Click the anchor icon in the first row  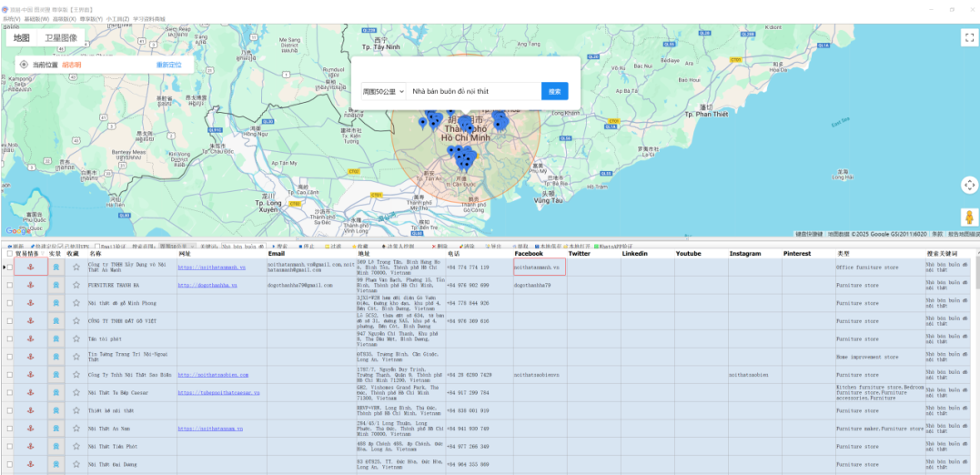tap(31, 268)
